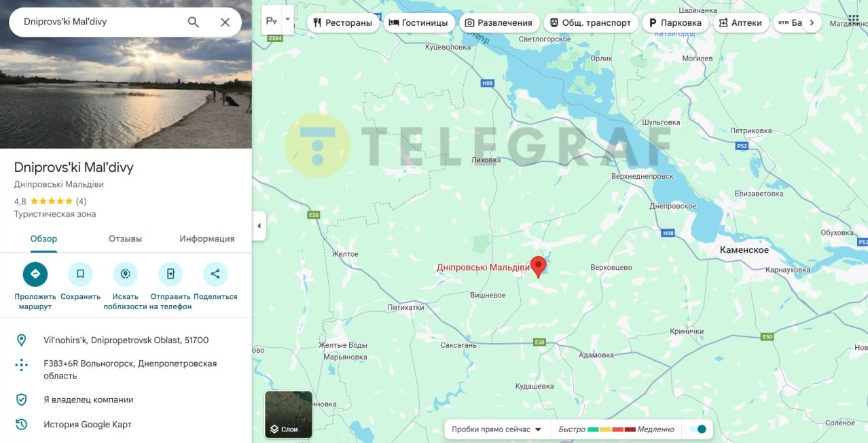Save the place with the bookmark icon
This screenshot has width=868, height=443.
(80, 274)
